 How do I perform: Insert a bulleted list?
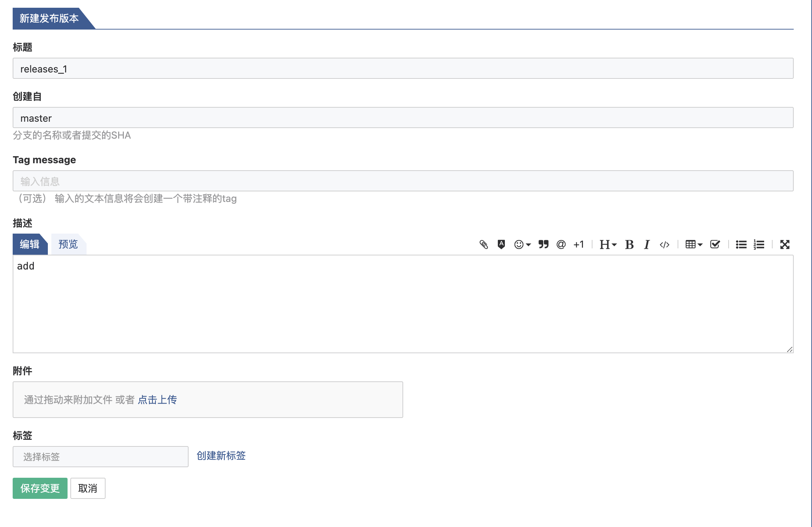point(741,245)
